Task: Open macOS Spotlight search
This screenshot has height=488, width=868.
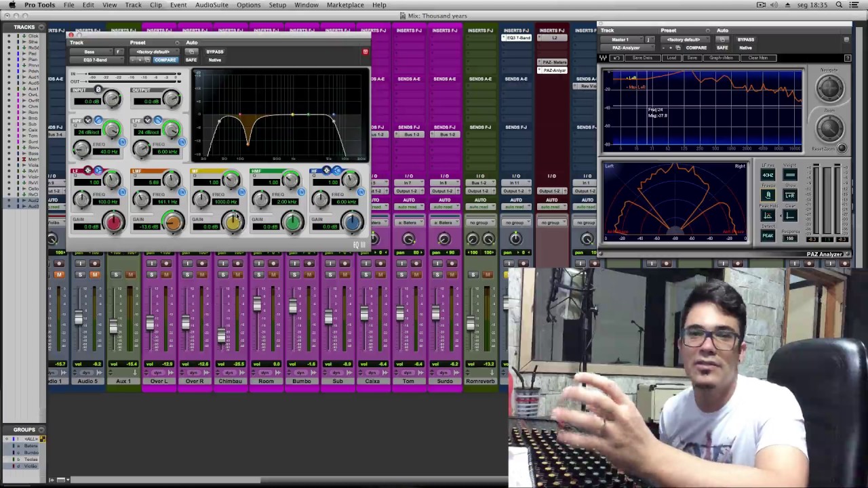Action: pyautogui.click(x=840, y=5)
